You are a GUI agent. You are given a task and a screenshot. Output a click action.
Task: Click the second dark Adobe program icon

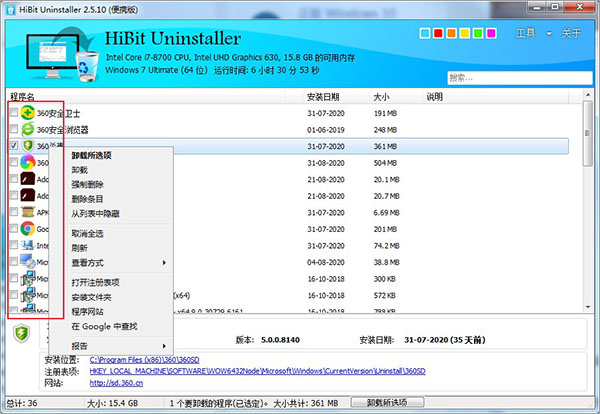[28, 195]
